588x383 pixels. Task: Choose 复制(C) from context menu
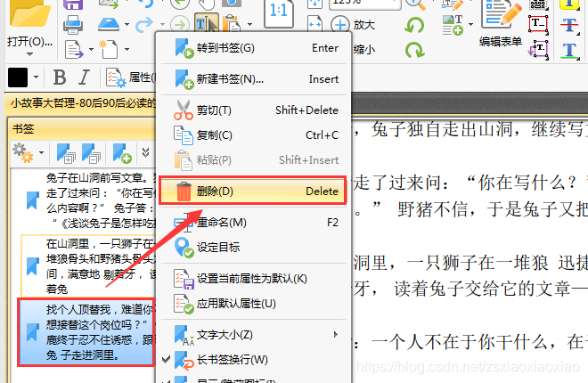point(253,134)
